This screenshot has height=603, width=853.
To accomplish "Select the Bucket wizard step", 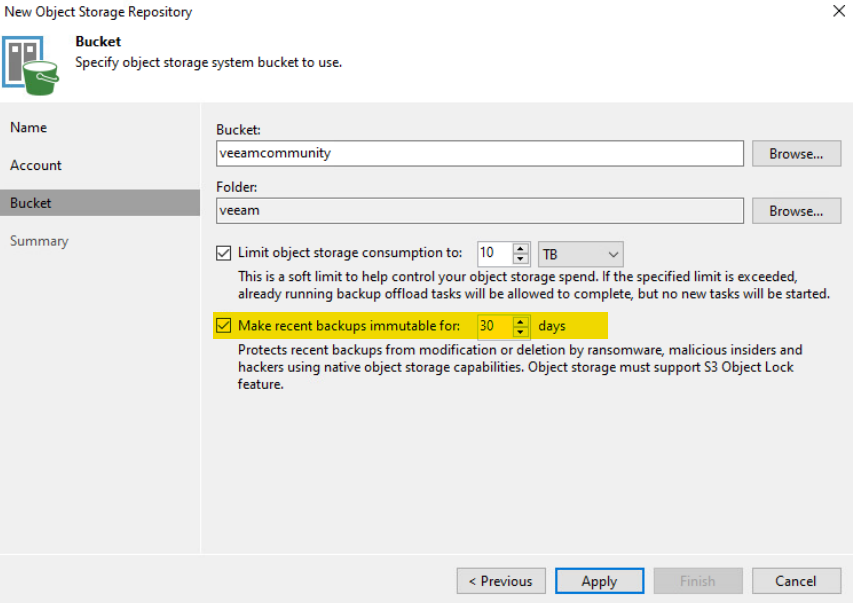I will click(x=100, y=203).
